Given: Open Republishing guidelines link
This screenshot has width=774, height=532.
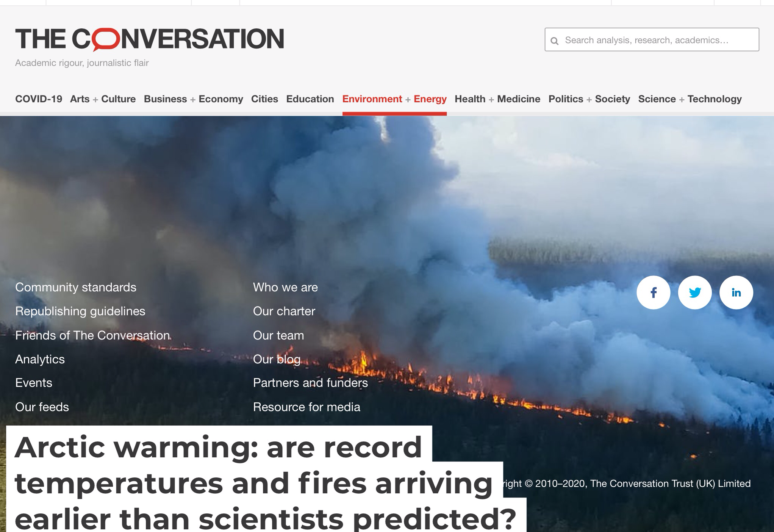Looking at the screenshot, I should tap(80, 311).
